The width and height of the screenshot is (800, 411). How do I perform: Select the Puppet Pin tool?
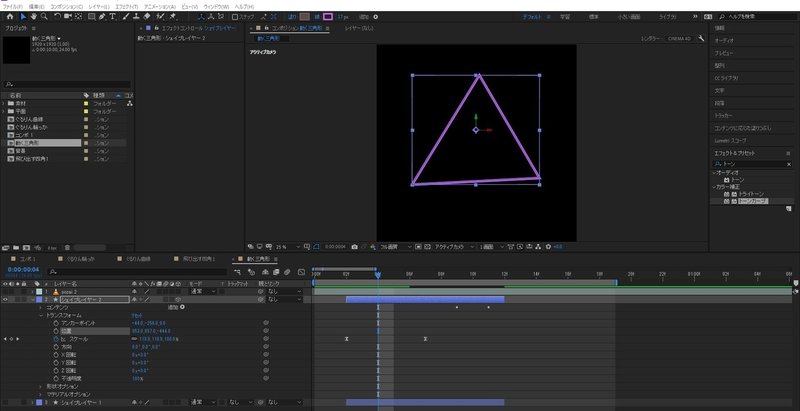coord(173,16)
